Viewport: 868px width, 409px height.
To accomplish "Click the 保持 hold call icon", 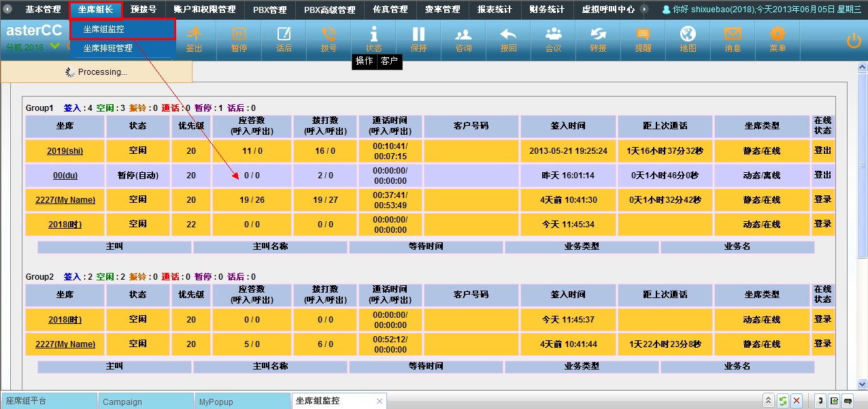I will point(418,39).
